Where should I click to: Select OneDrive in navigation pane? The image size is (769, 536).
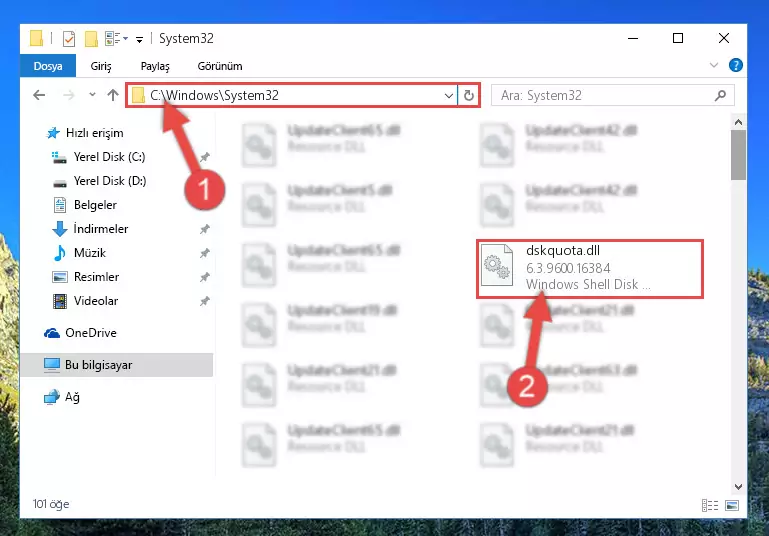91,333
